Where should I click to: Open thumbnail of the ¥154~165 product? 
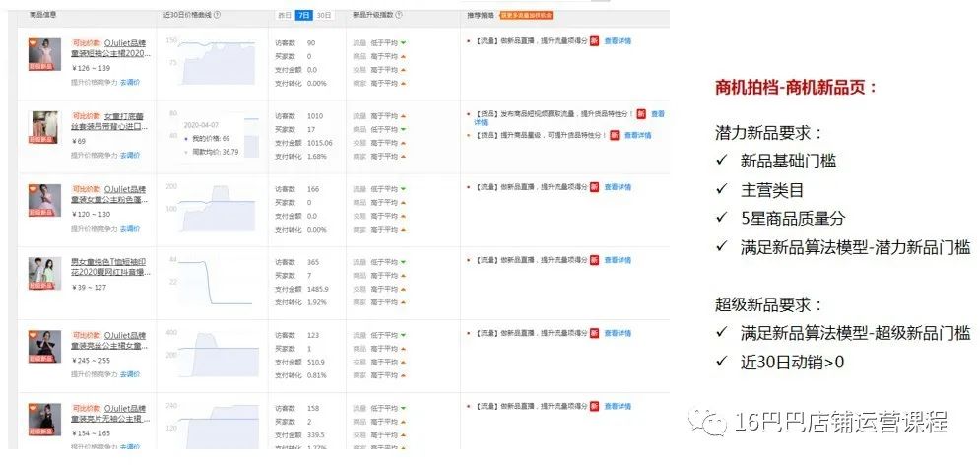pos(44,420)
